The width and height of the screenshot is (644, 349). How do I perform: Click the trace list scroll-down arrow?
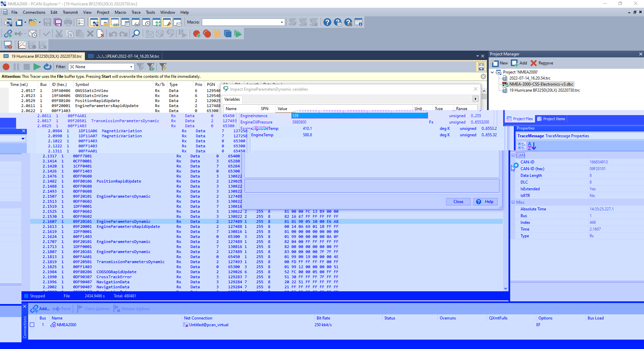tap(505, 288)
